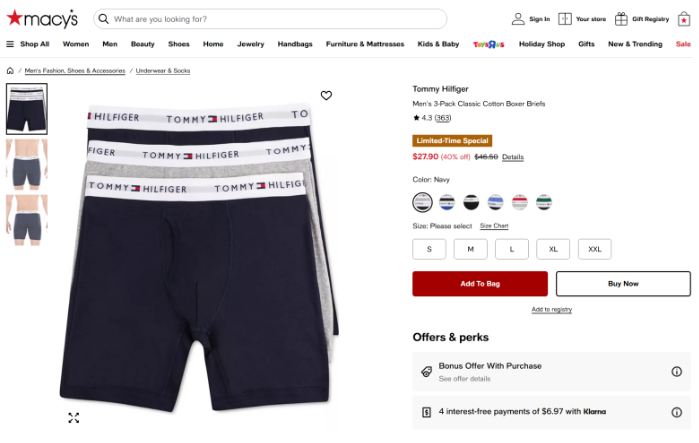Open the Shop All hamburger menu

[28, 44]
